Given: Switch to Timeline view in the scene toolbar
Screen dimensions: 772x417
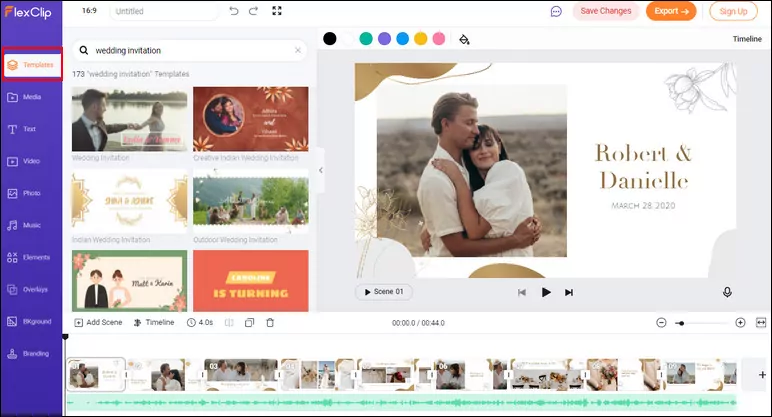Looking at the screenshot, I should 154,322.
